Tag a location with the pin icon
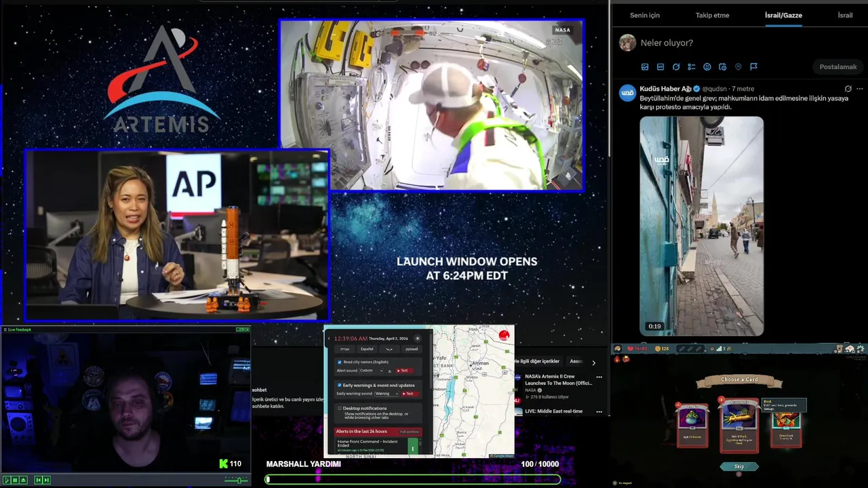 [x=738, y=67]
